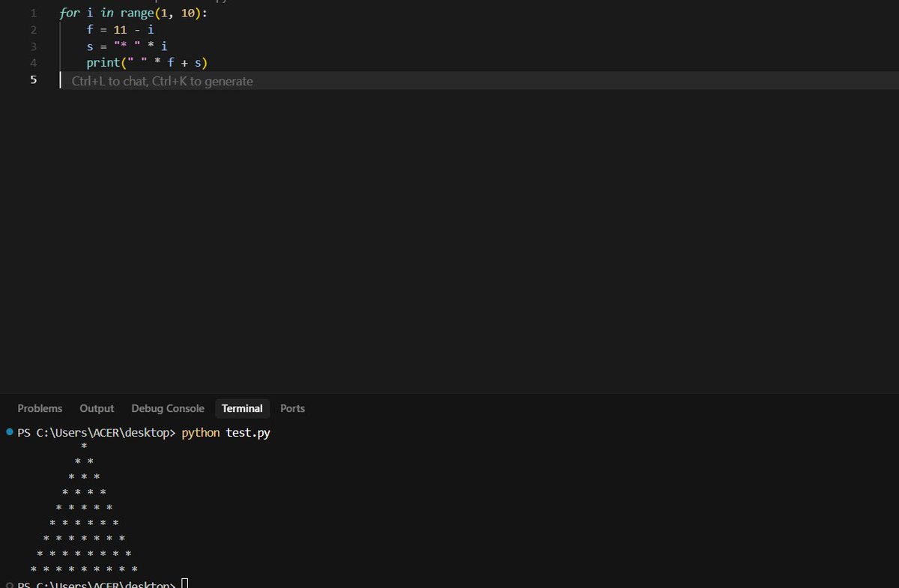The width and height of the screenshot is (899, 588).
Task: Switch to the Debug Console tab
Action: pyautogui.click(x=168, y=408)
